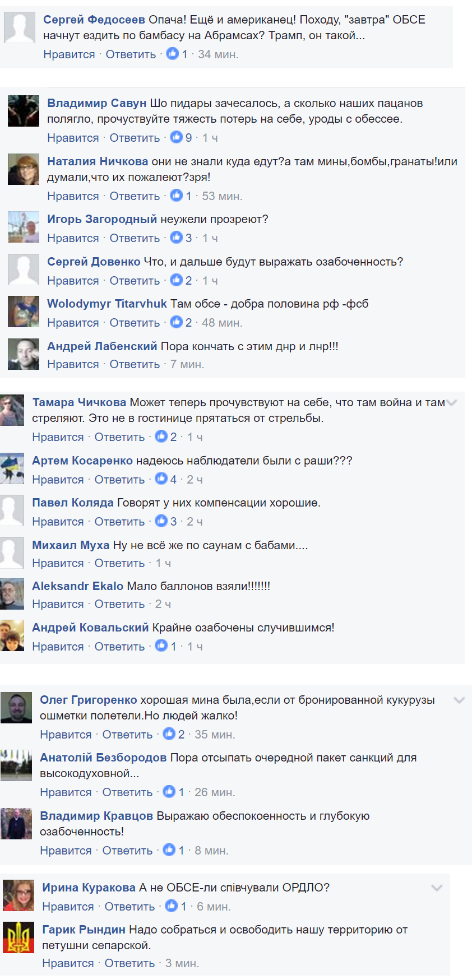Click Владимир Савун's avatar picture

click(24, 111)
